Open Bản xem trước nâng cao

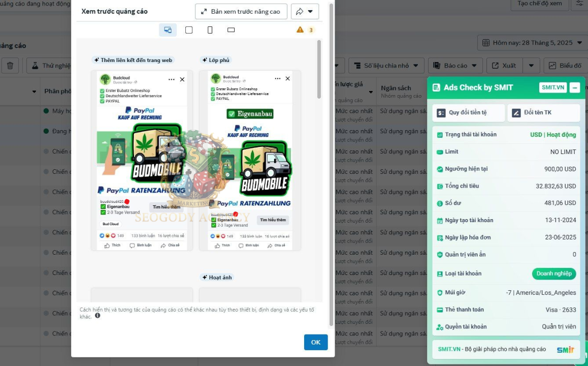tap(241, 12)
